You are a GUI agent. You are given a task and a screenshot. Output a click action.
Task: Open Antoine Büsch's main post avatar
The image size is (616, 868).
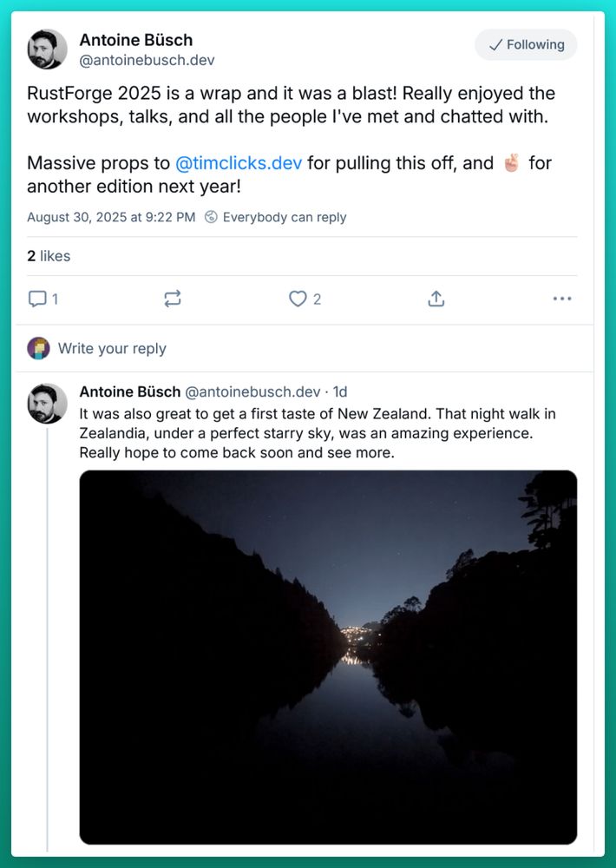(x=47, y=49)
